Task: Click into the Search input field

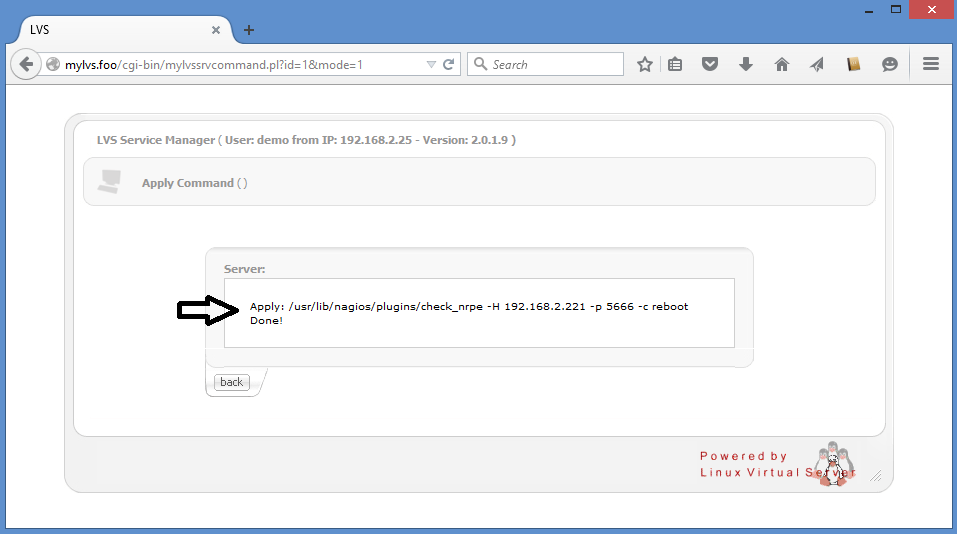Action: coord(555,64)
